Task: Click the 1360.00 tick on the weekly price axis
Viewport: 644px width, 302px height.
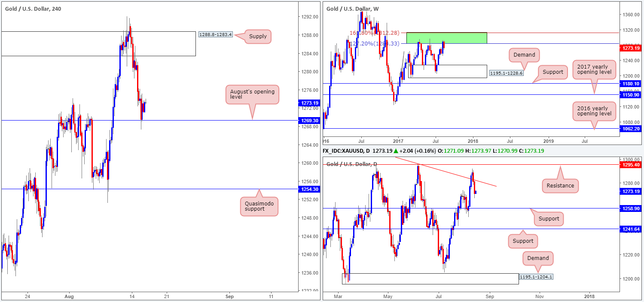Action: [x=631, y=15]
